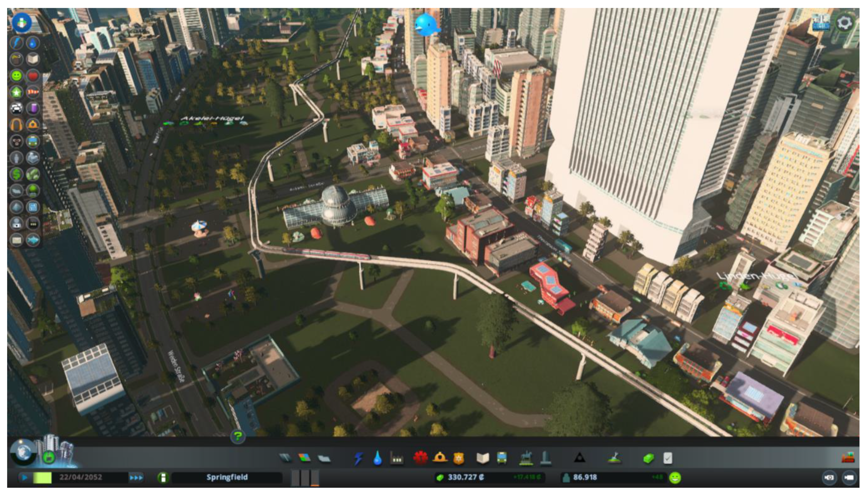Open the Economy green money panel

649,459
